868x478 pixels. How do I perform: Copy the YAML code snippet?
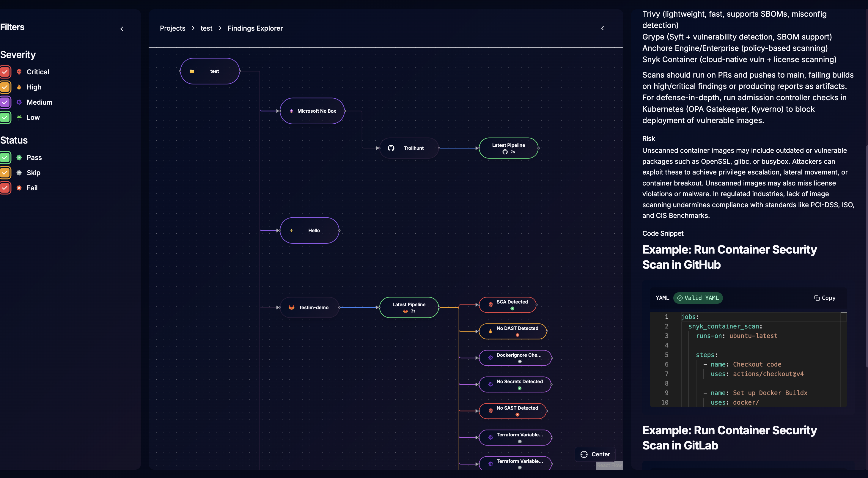(825, 298)
